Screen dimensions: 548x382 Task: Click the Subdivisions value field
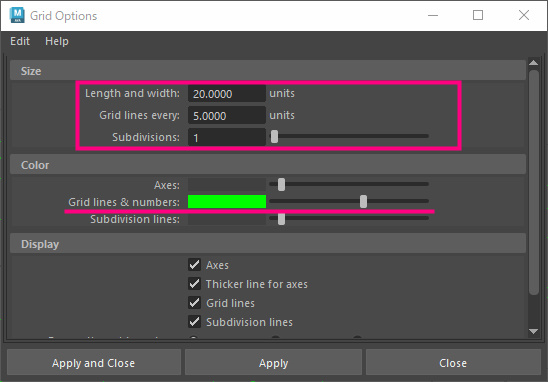(226, 137)
